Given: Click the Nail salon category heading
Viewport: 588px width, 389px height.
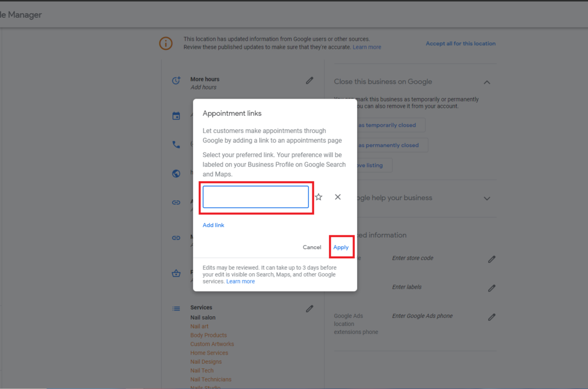Looking at the screenshot, I should (x=203, y=317).
